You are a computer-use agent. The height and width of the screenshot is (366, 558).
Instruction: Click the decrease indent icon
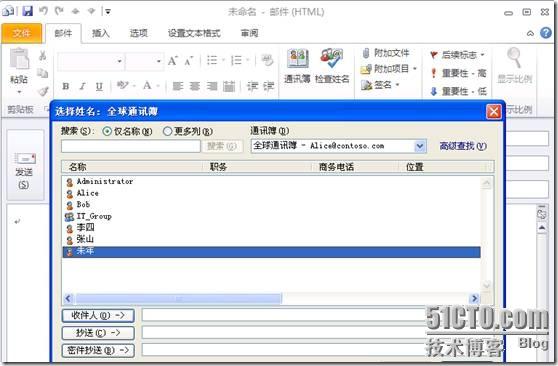click(x=253, y=86)
